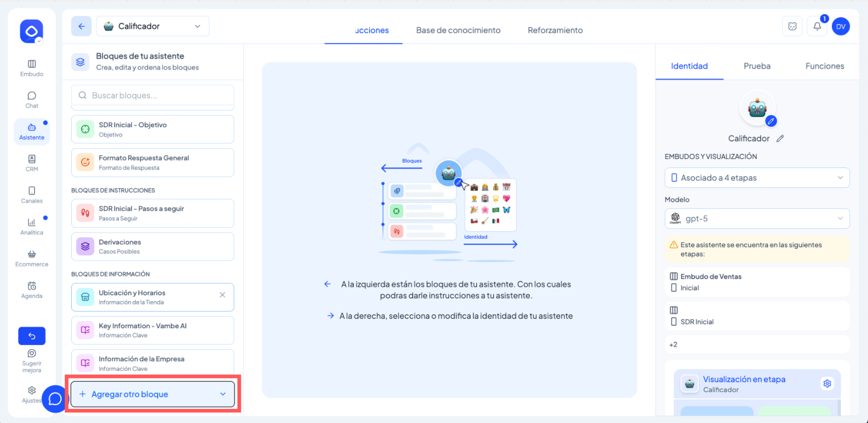Image resolution: width=868 pixels, height=423 pixels.
Task: Open visualization settings gear icon
Action: pos(827,384)
